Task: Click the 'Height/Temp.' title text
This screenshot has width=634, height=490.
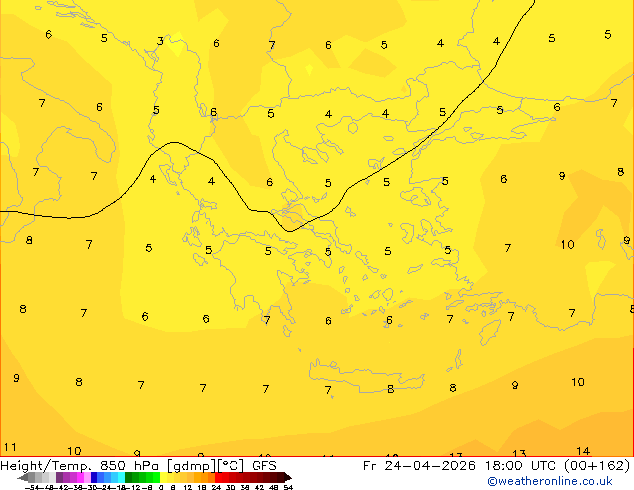Action: click(45, 466)
